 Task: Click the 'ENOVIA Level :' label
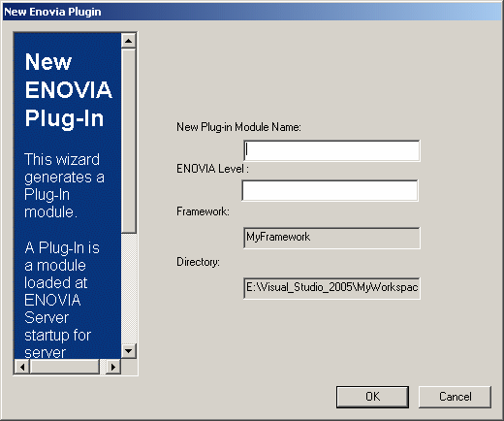click(212, 169)
